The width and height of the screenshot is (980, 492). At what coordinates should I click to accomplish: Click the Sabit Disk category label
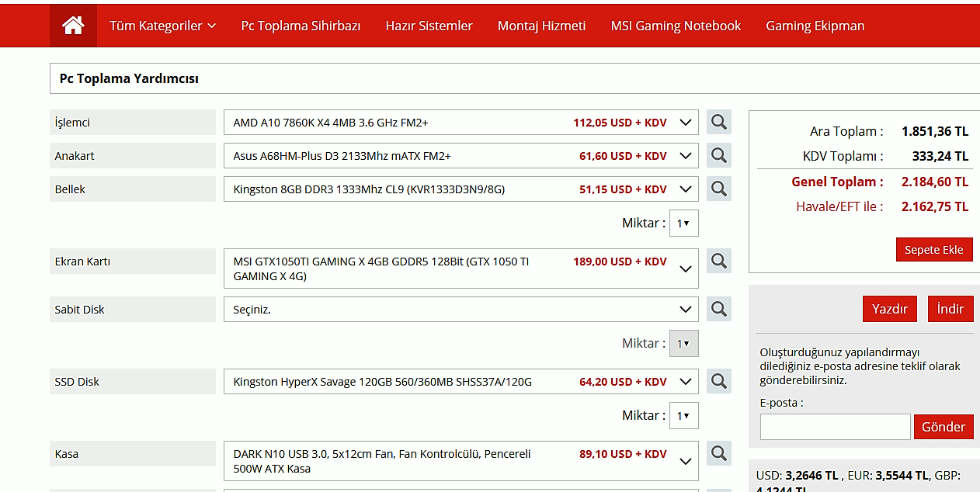133,310
